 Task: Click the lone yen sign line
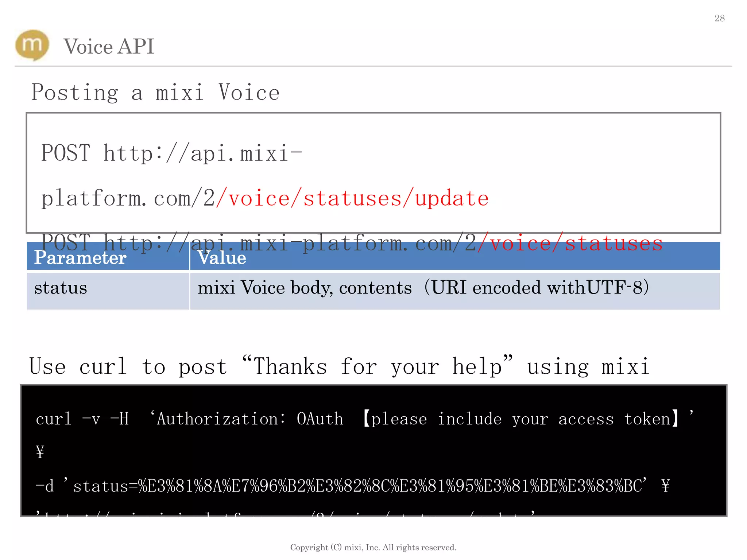coord(40,452)
